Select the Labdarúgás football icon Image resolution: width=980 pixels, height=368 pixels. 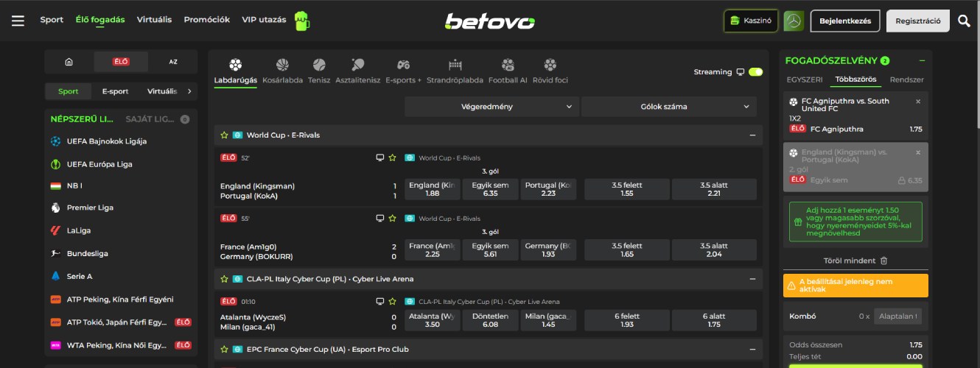(235, 65)
